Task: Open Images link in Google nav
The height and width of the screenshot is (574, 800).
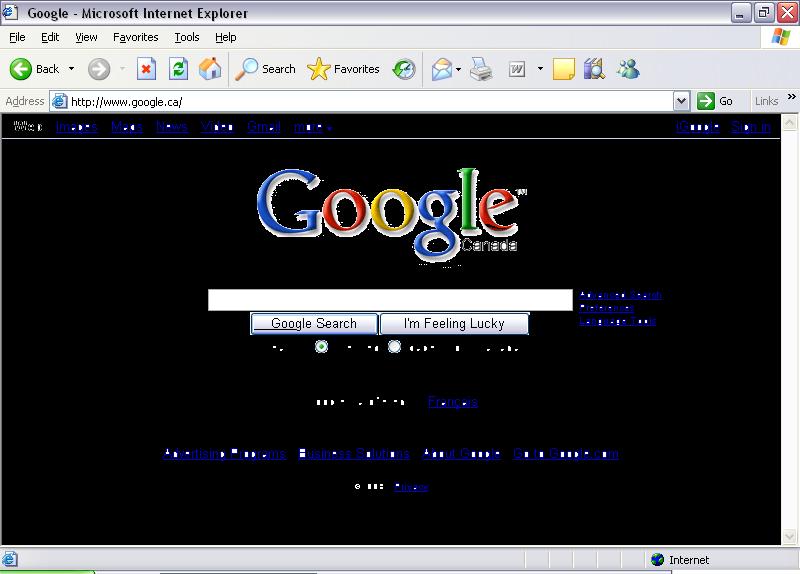Action: point(77,127)
